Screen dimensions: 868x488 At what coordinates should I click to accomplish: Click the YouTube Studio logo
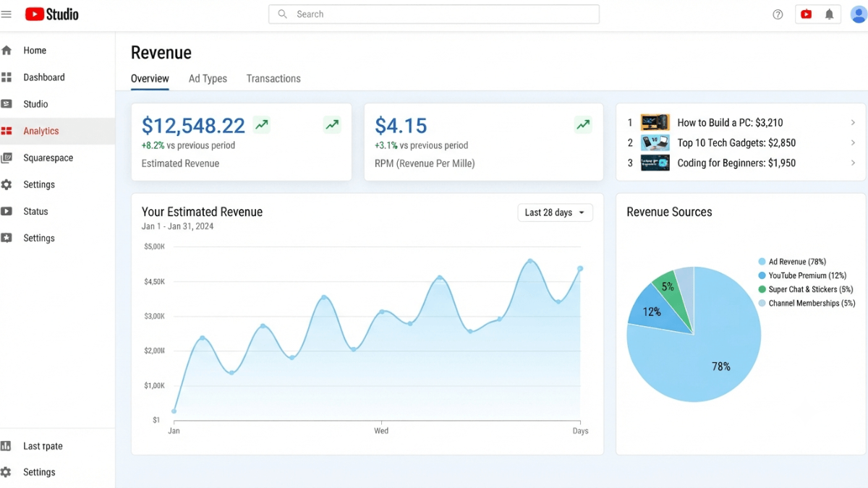[x=51, y=14]
